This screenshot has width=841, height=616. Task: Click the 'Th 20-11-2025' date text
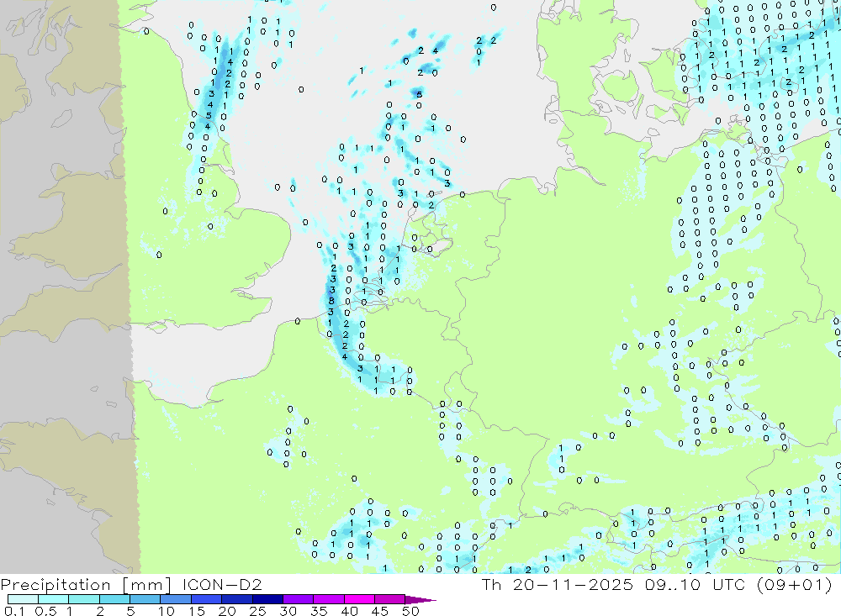pos(558,584)
